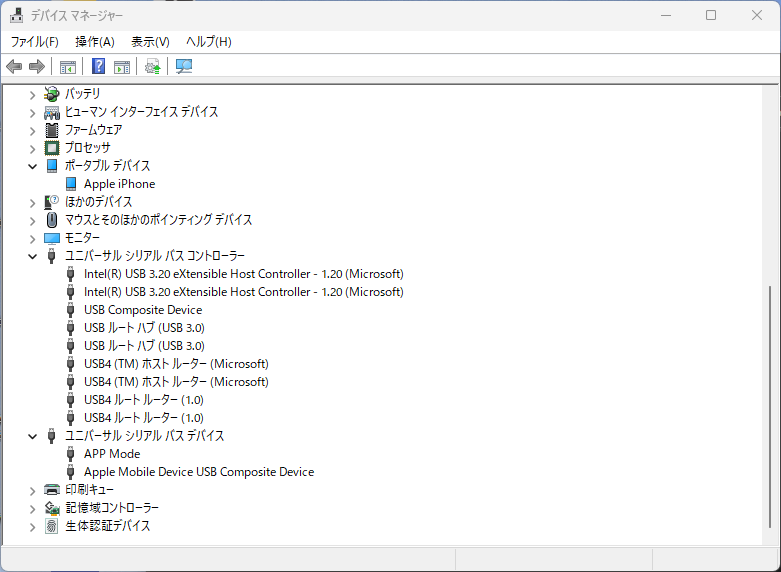
Task: Expand the プロセッサ category
Action: pos(32,149)
